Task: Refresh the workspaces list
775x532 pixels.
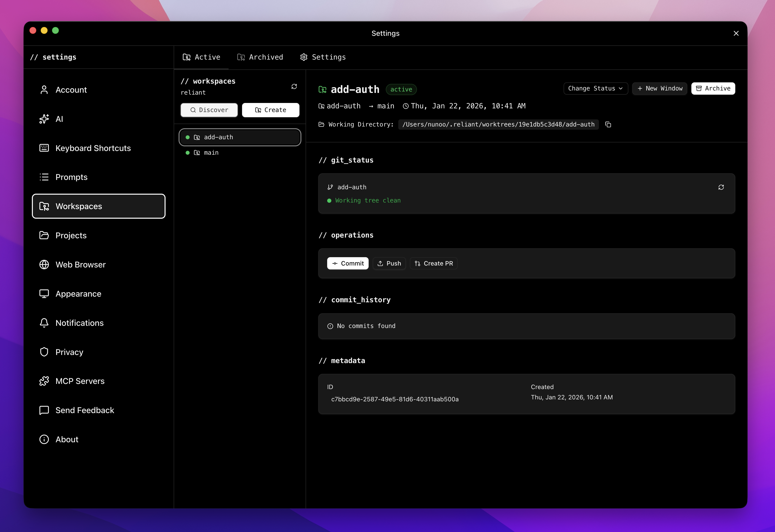Action: [x=294, y=86]
